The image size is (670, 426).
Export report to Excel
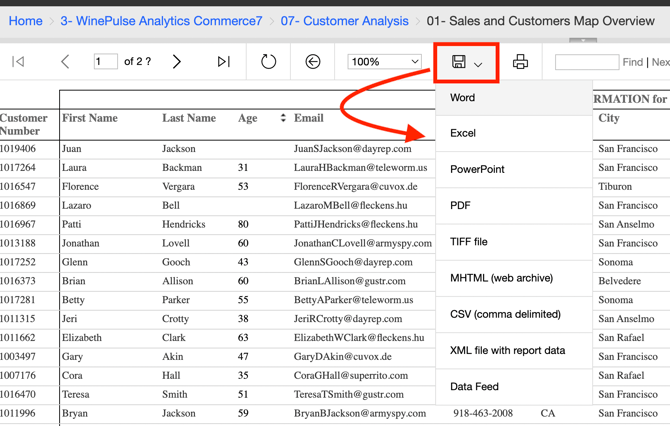pyautogui.click(x=463, y=133)
